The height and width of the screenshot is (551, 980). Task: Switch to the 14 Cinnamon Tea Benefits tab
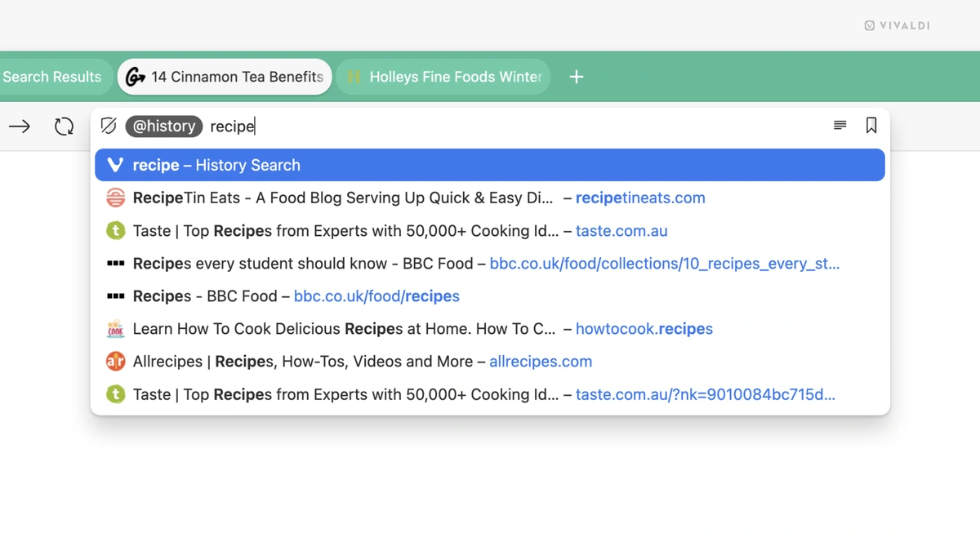pos(224,77)
